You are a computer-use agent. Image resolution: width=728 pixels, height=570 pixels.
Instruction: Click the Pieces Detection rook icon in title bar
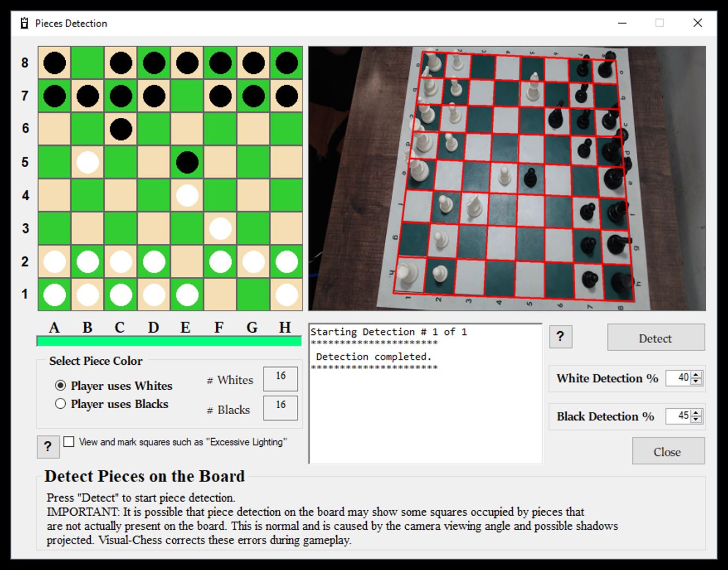[x=24, y=23]
